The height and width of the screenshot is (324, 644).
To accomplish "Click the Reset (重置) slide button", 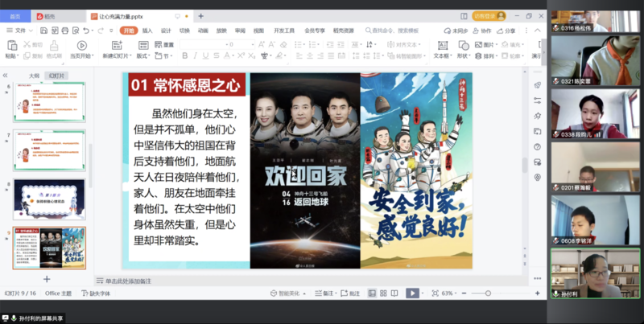I will pyautogui.click(x=164, y=44).
